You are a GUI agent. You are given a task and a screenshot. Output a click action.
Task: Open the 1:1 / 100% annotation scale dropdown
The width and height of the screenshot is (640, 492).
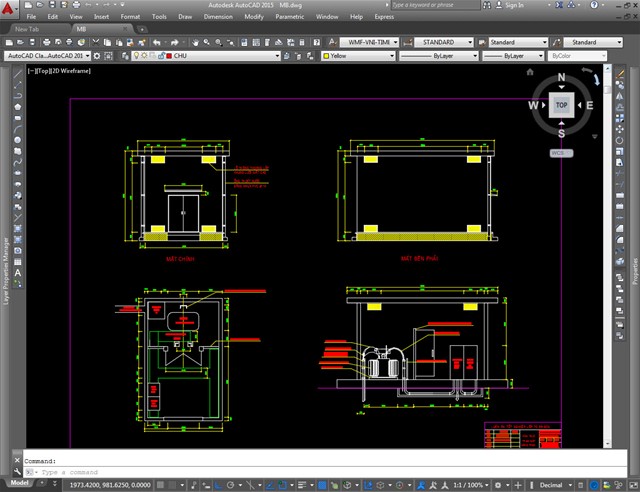point(471,485)
